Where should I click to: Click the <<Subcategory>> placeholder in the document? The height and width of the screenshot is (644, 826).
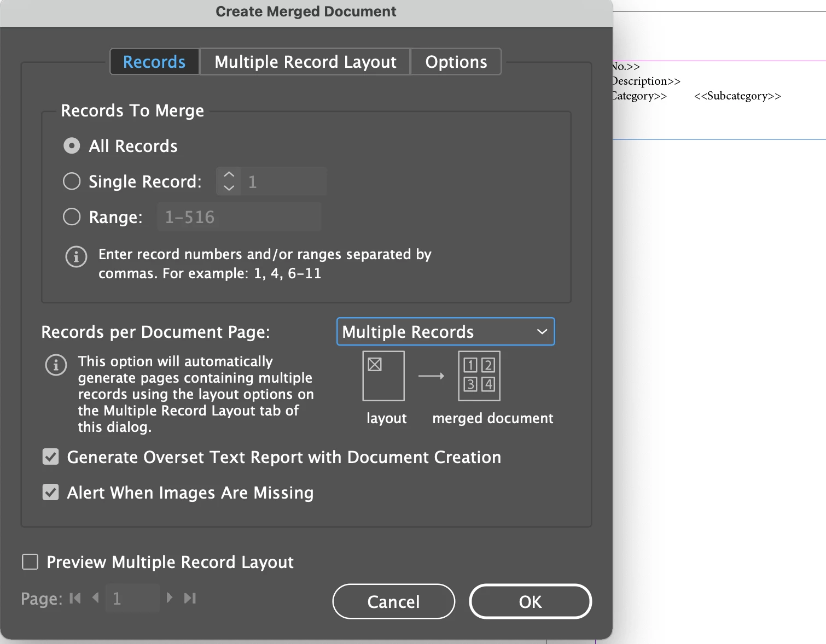[737, 96]
